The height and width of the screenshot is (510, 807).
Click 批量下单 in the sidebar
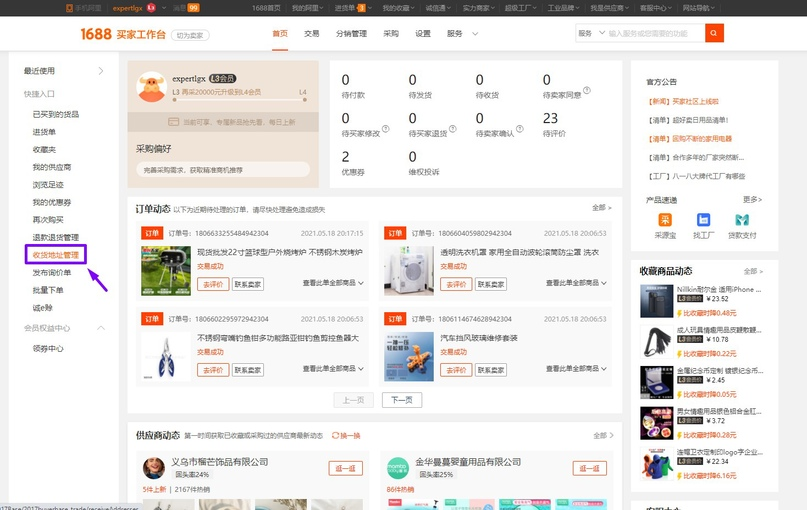48,290
